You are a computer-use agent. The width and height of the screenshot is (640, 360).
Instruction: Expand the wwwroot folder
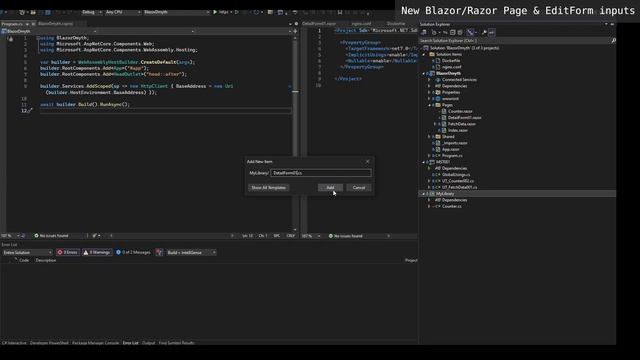(429, 99)
